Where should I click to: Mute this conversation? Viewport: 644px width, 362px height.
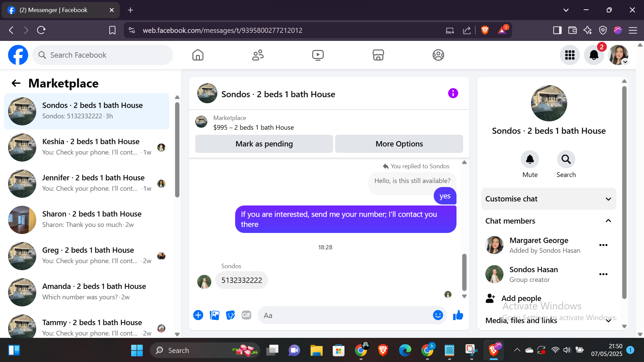[x=530, y=160]
